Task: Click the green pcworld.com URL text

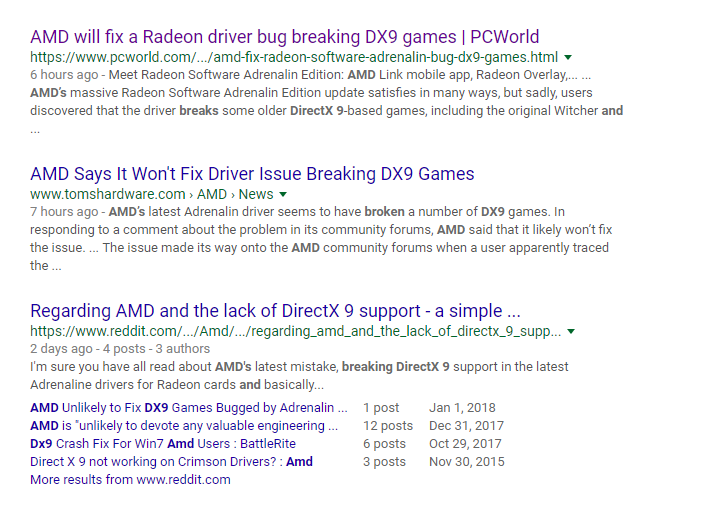Action: pos(294,57)
